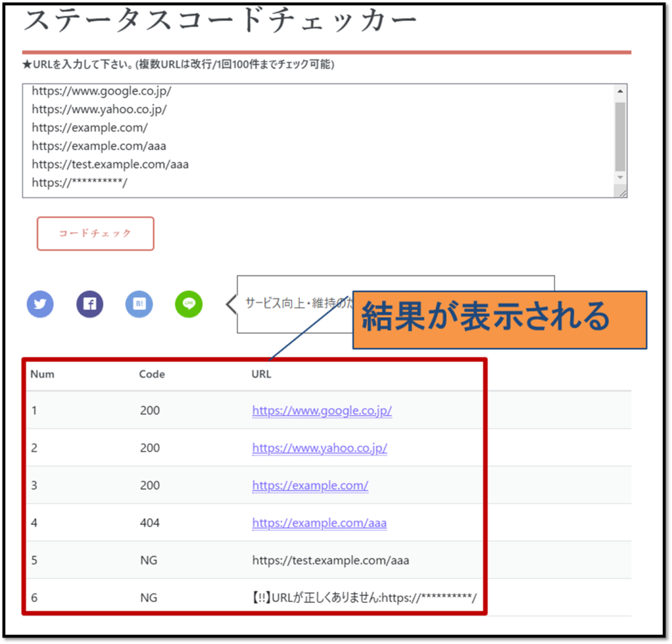The height and width of the screenshot is (644, 672).
Task: Click the Twitter share icon
Action: 40,305
